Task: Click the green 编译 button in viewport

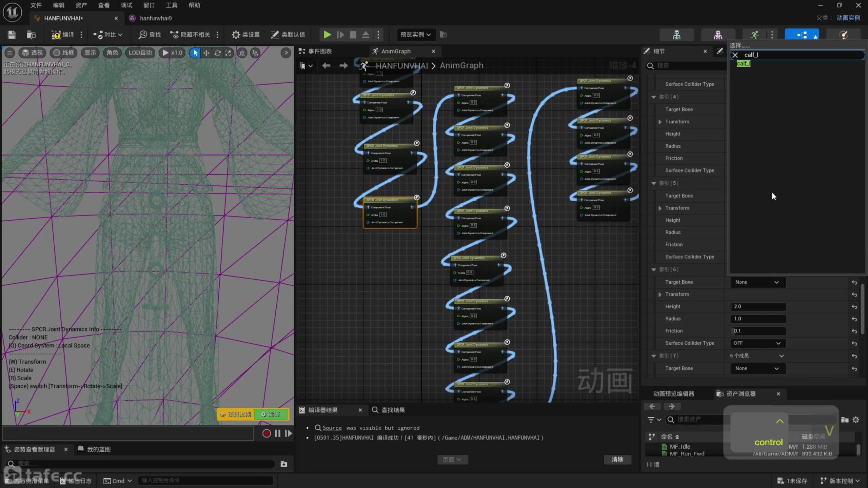Action: [271, 414]
